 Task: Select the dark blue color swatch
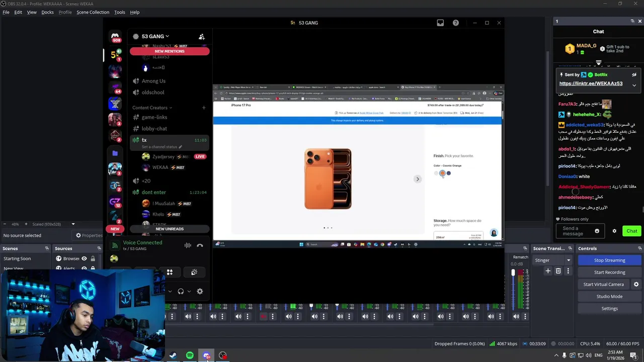pos(449,173)
